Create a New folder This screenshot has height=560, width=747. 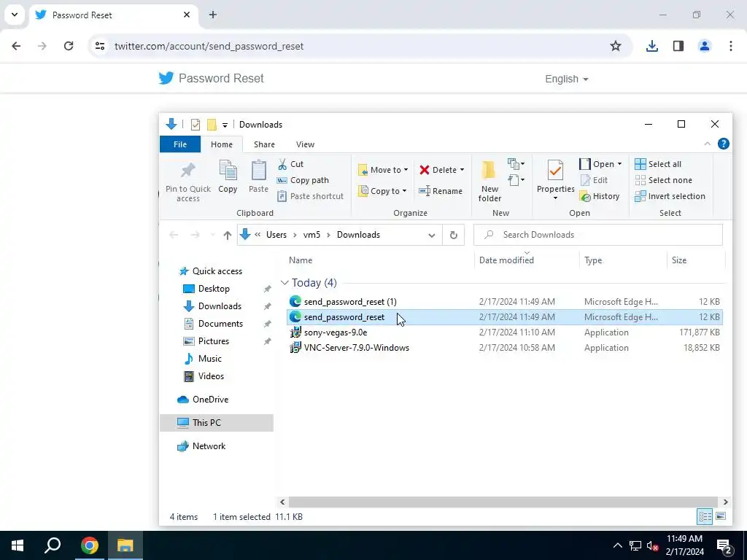point(489,182)
